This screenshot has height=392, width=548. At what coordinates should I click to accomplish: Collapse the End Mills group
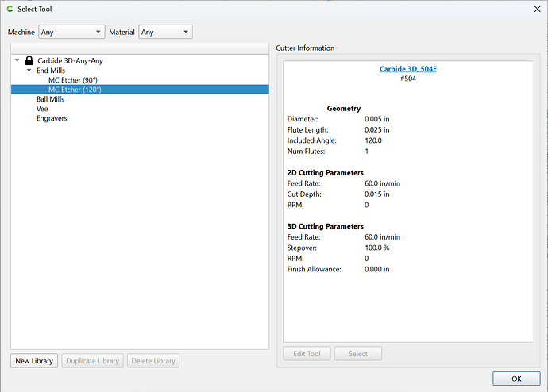[x=29, y=70]
